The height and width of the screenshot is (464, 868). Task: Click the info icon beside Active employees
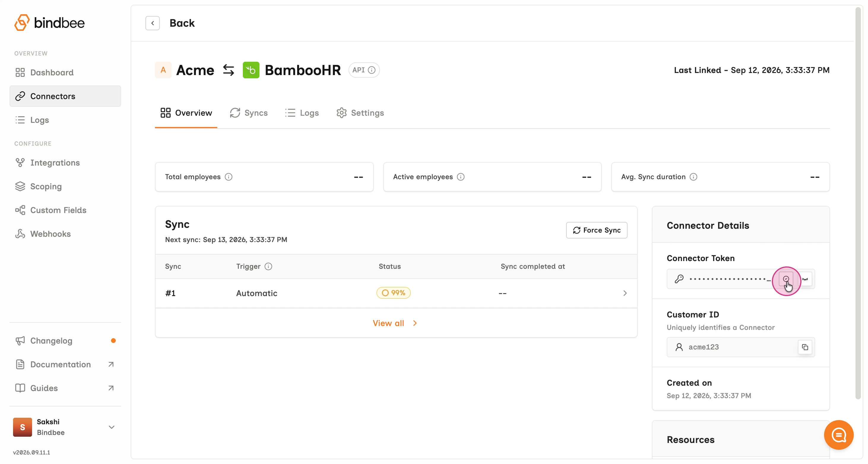(461, 177)
